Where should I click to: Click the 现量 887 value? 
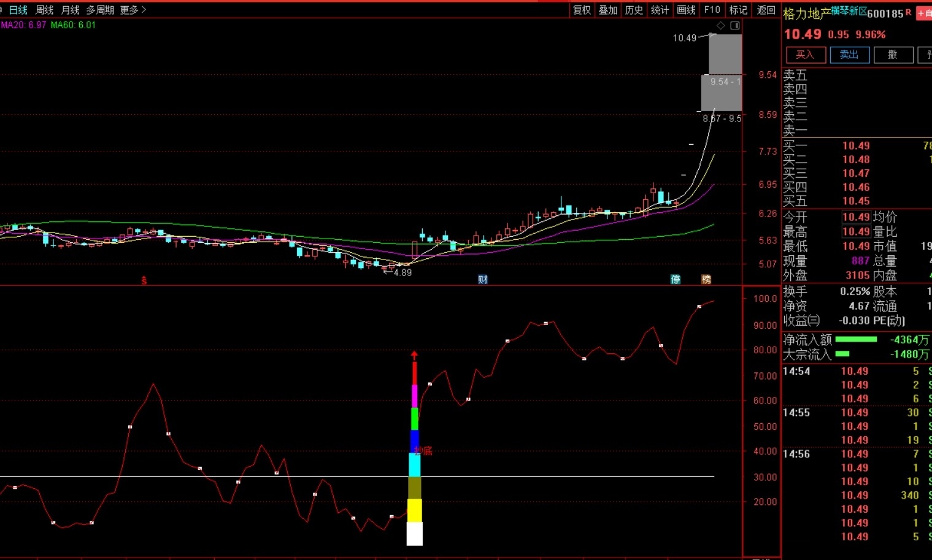point(861,261)
